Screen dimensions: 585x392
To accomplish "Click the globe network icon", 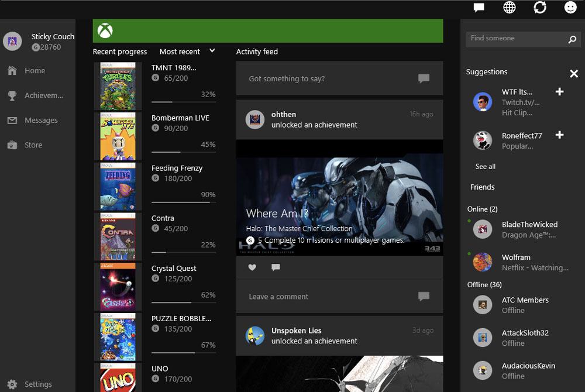I will 510,8.
